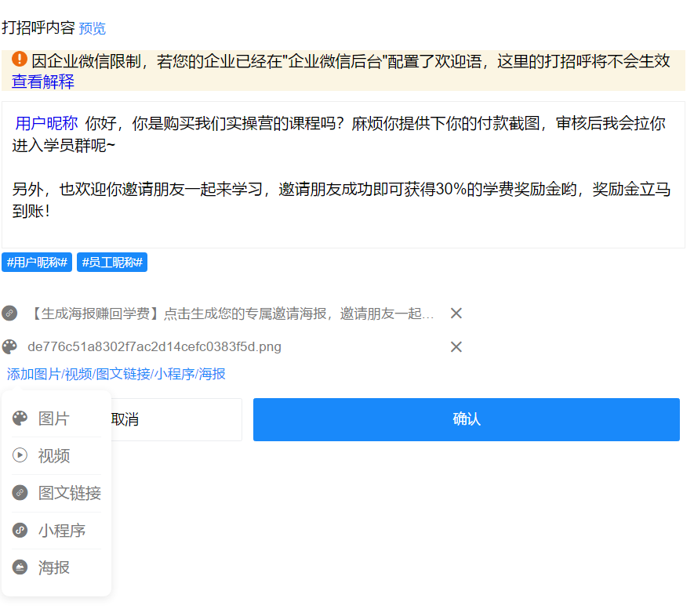
Task: Choose 图片 from the attachment menu
Action: point(56,419)
